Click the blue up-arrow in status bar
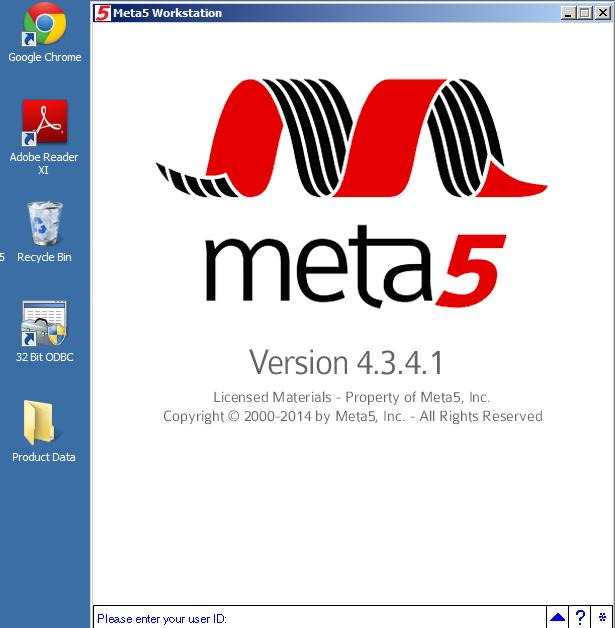Viewport: 615px width, 628px height. click(x=557, y=617)
